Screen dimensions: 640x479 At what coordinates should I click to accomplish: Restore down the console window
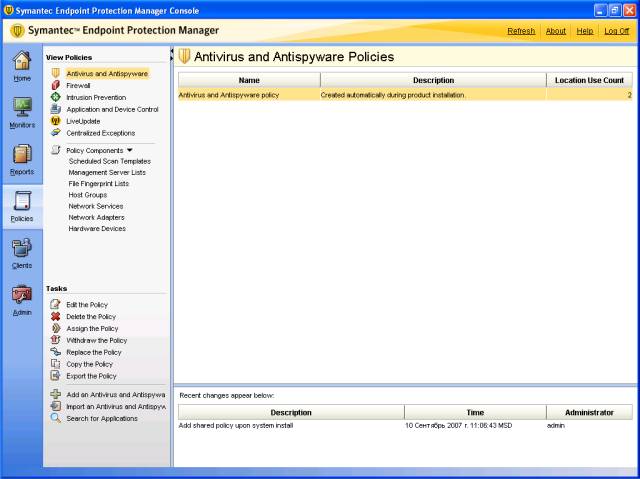[615, 10]
